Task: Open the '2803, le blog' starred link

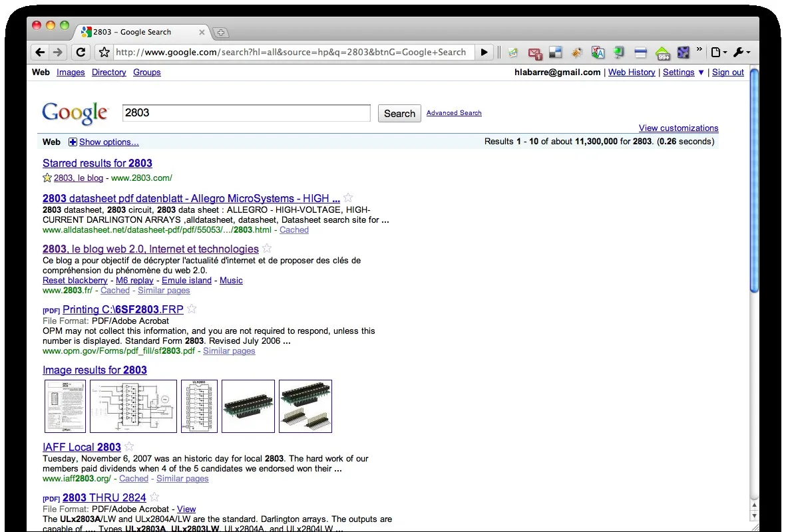Action: tap(78, 178)
